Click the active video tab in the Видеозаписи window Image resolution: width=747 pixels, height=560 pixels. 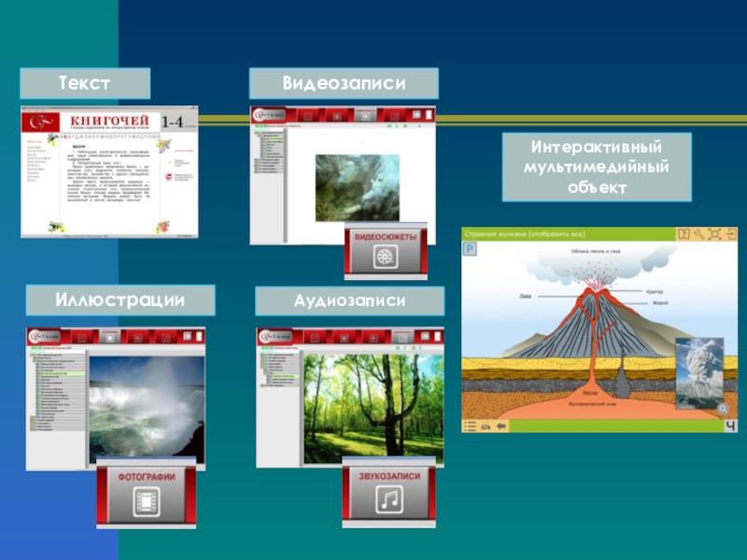[366, 115]
